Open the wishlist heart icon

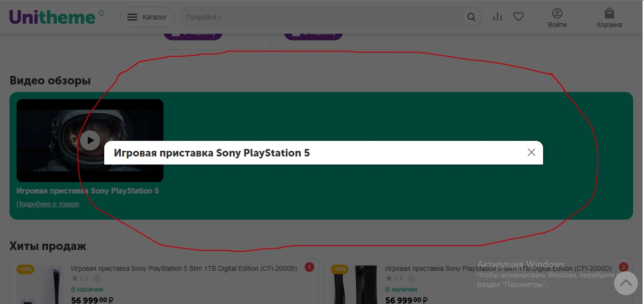pos(518,17)
